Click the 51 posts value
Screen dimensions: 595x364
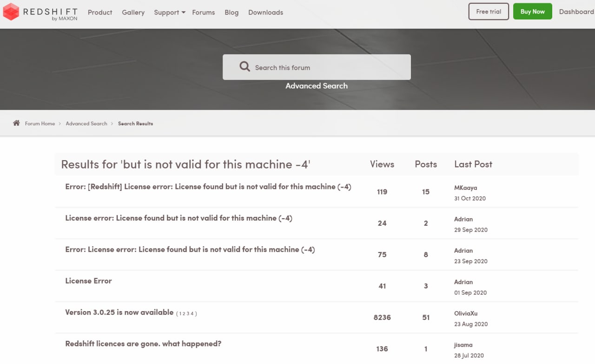tap(426, 318)
